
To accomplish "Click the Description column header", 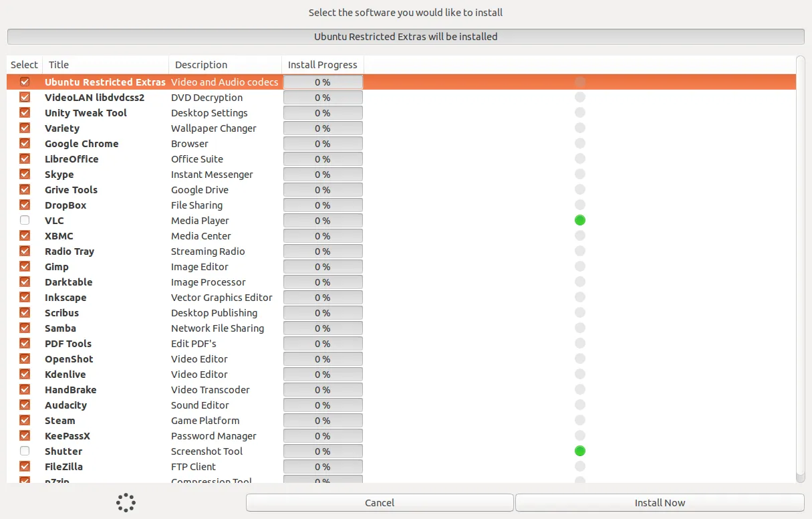I will [x=225, y=65].
